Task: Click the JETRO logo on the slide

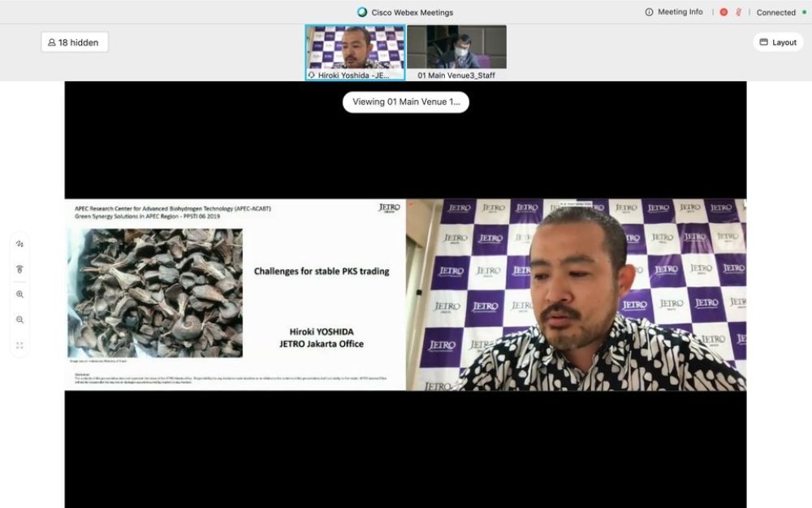Action: tap(389, 208)
